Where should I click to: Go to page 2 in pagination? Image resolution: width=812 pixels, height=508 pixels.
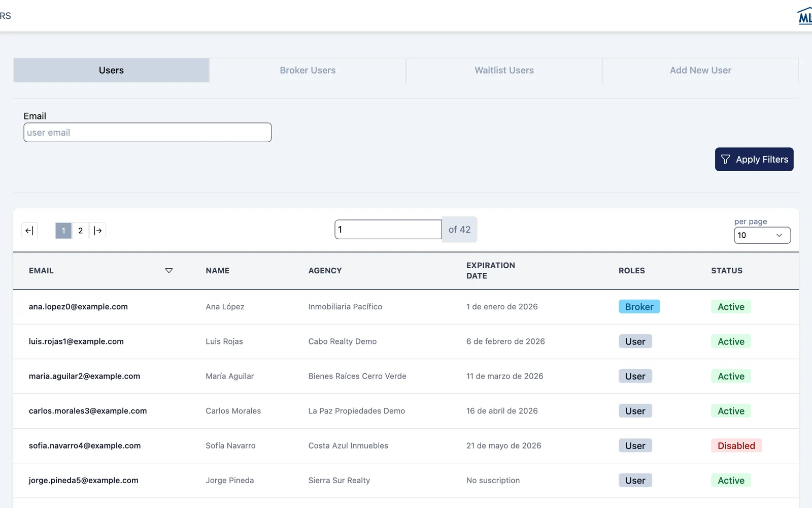[80, 231]
